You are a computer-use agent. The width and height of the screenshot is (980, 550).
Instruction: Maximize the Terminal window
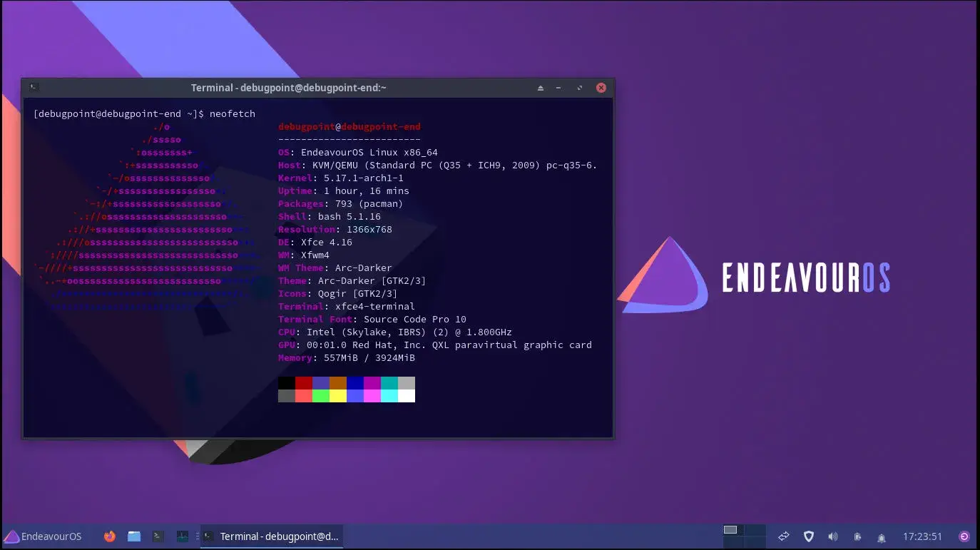580,88
